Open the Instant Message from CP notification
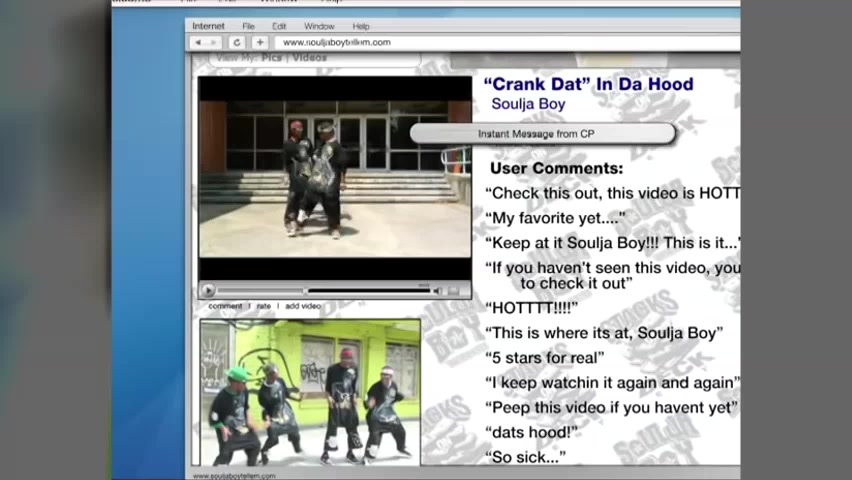This screenshot has width=852, height=480. click(542, 134)
